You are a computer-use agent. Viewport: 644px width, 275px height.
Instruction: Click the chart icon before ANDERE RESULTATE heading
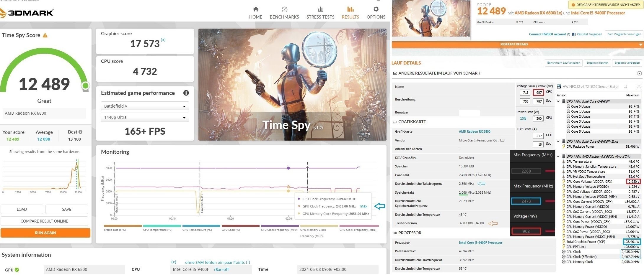395,73
